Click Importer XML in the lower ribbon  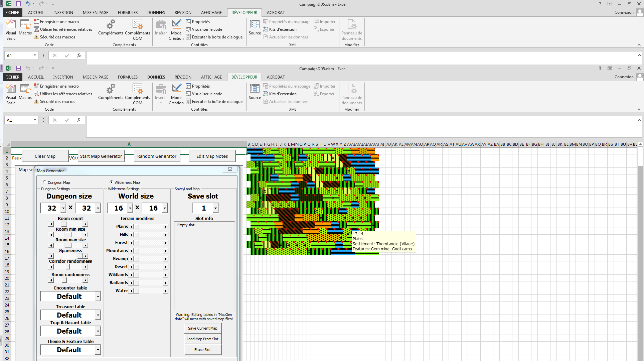click(324, 86)
